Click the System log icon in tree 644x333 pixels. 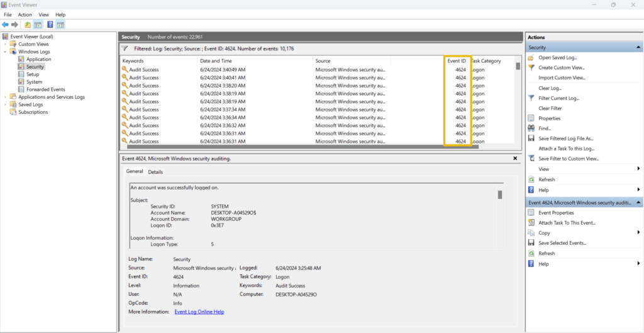(21, 82)
